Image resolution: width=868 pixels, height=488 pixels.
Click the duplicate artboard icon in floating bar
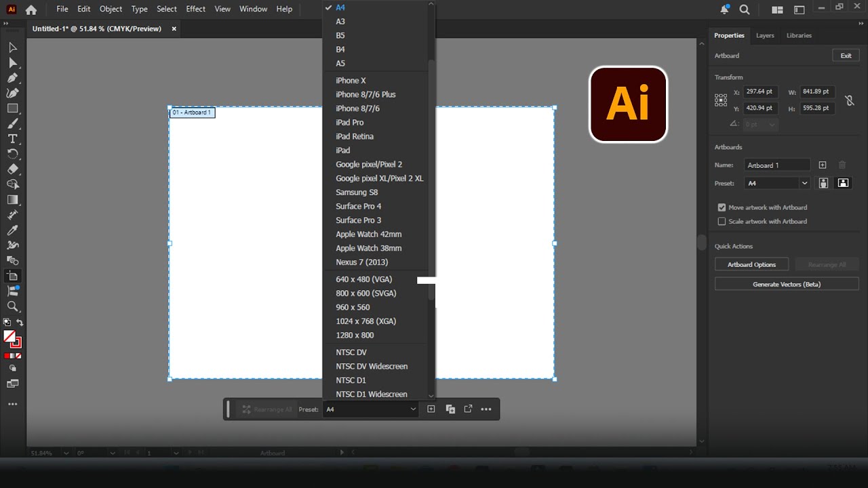450,409
